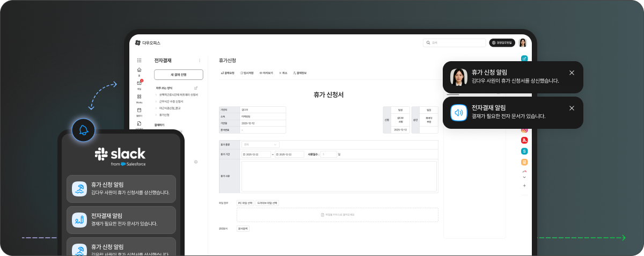The height and width of the screenshot is (256, 644).
Task: Click the signature icon in the 전자결재 알림 Slack card
Action: 79,220
